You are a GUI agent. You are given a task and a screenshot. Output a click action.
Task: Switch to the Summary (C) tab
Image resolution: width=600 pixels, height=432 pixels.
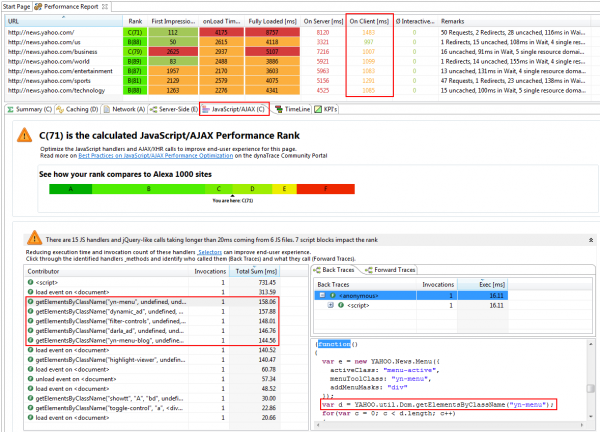coord(29,109)
